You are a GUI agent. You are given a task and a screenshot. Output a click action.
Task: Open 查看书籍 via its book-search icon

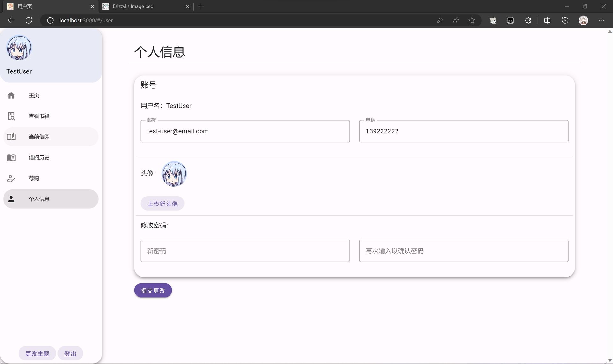click(11, 116)
